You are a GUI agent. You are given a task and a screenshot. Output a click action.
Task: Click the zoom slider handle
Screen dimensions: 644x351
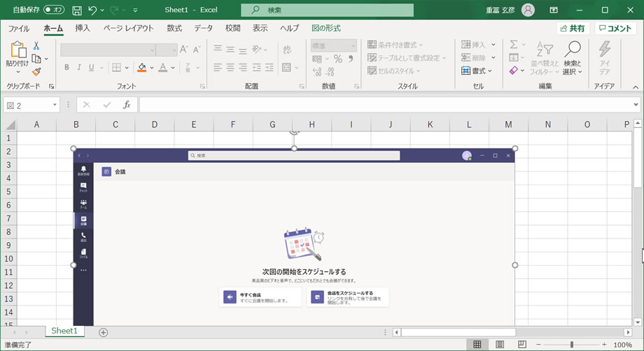[x=571, y=345]
